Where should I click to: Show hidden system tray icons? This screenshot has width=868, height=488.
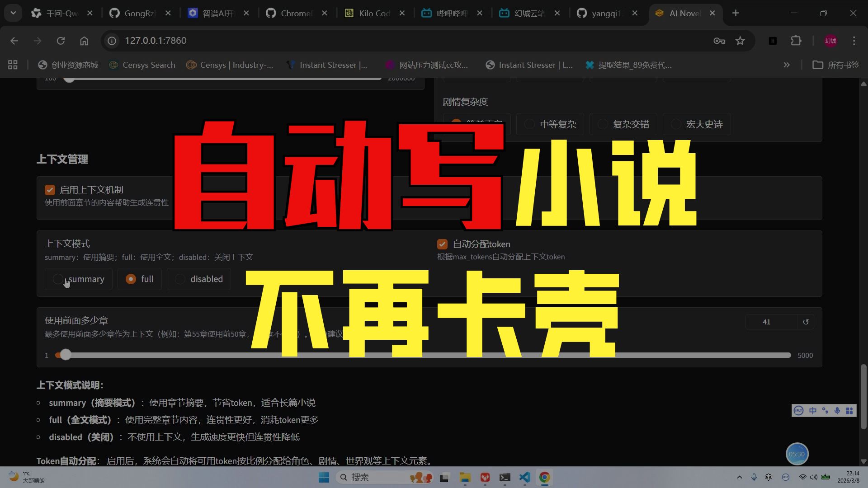pos(740,477)
